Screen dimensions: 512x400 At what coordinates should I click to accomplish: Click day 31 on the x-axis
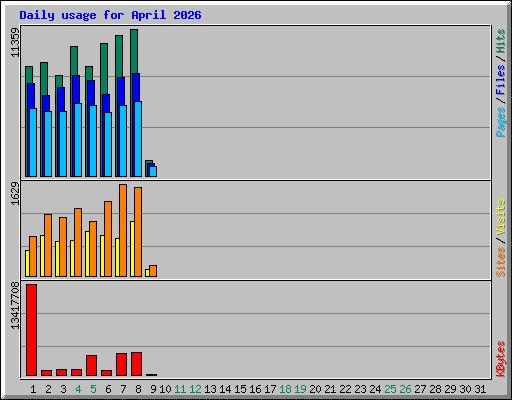tap(480, 389)
